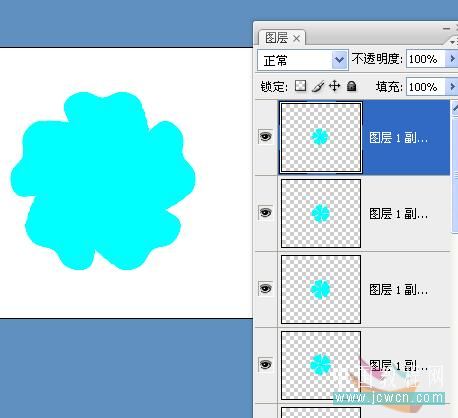This screenshot has width=458, height=418.
Task: Click the cyan flower shape on canvas
Action: pyautogui.click(x=103, y=181)
